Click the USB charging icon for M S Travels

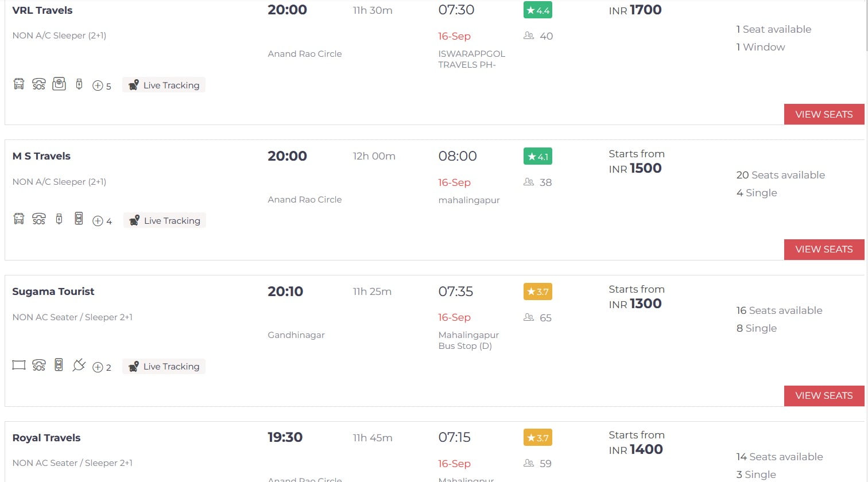pos(59,219)
